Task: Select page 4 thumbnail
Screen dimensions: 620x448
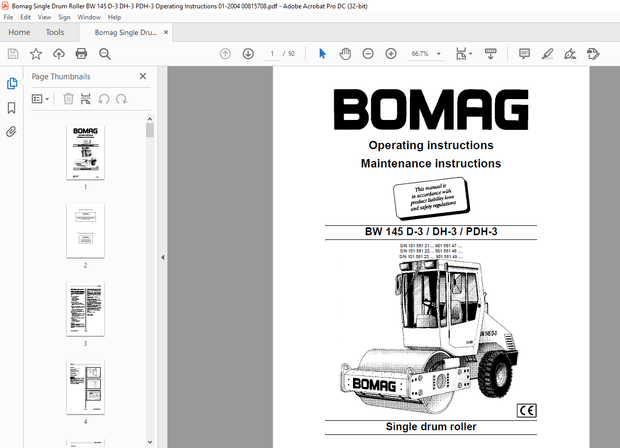Action: (85, 388)
